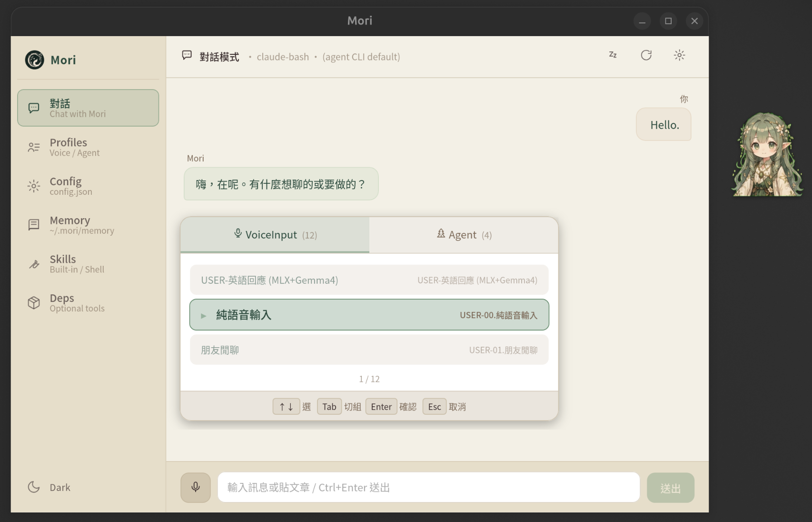Open the Deps Optional tools page
Image resolution: width=812 pixels, height=522 pixels.
88,302
